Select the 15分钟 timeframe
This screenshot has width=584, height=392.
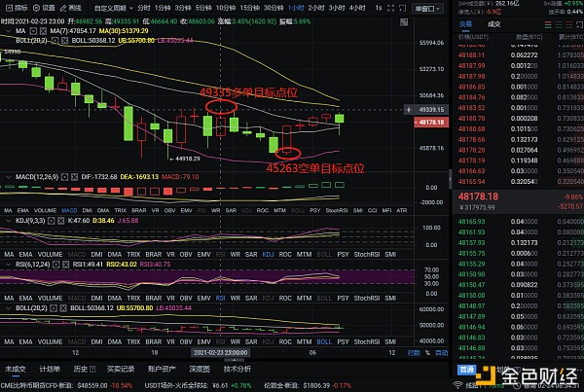tap(249, 8)
